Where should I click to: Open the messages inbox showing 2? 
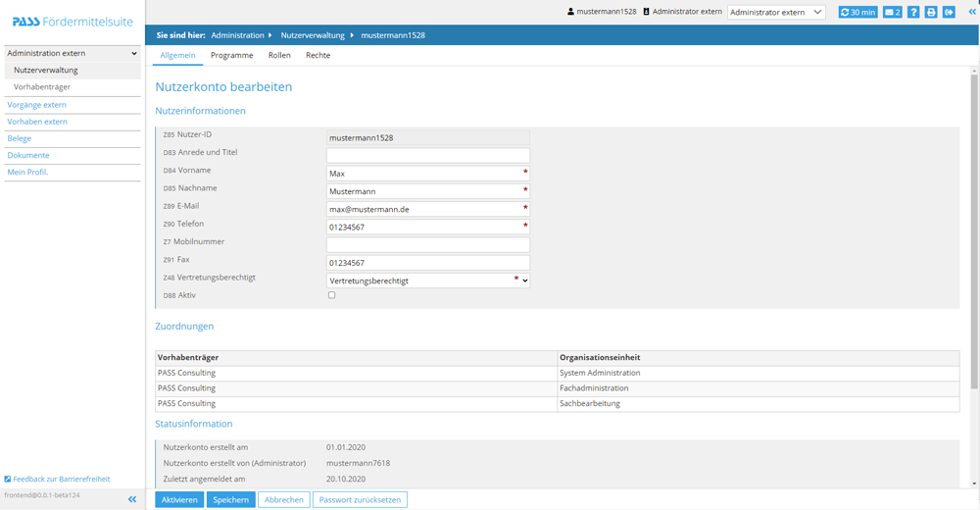pos(892,12)
